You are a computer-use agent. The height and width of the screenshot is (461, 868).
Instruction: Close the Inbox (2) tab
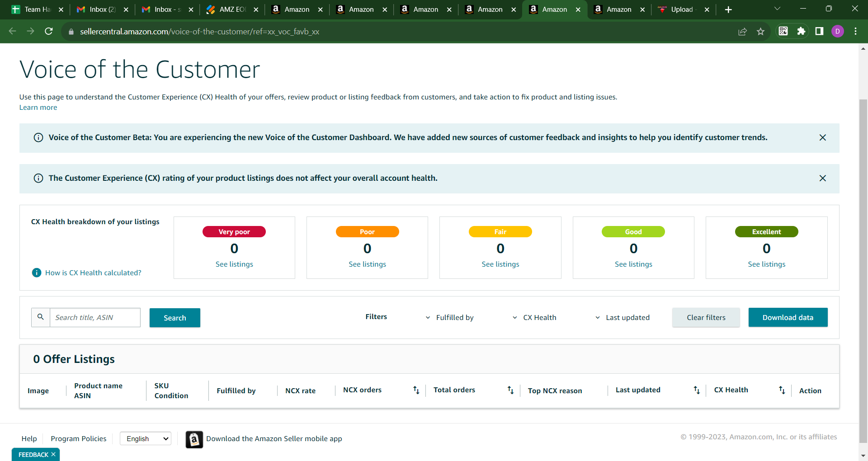(126, 9)
